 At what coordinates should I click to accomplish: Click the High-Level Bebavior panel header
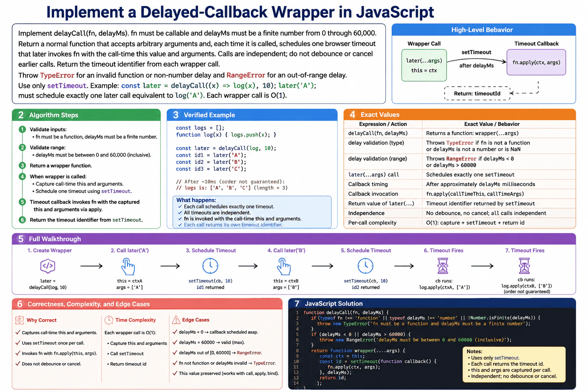coord(483,30)
